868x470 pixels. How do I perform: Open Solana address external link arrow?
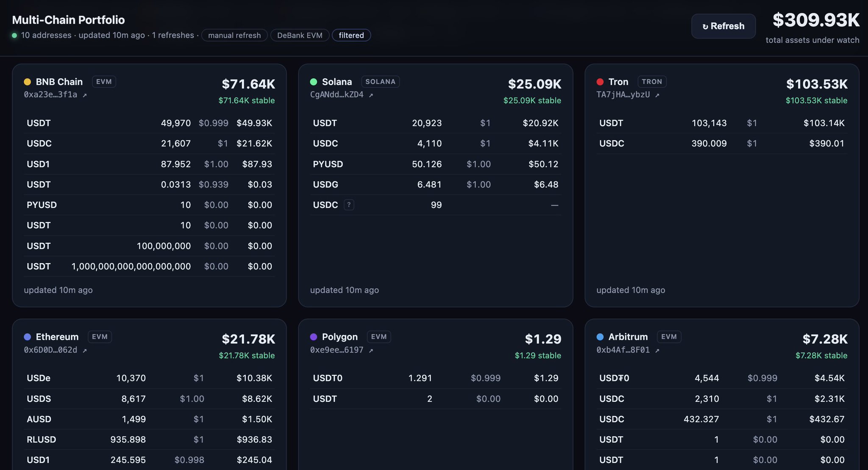(x=371, y=95)
